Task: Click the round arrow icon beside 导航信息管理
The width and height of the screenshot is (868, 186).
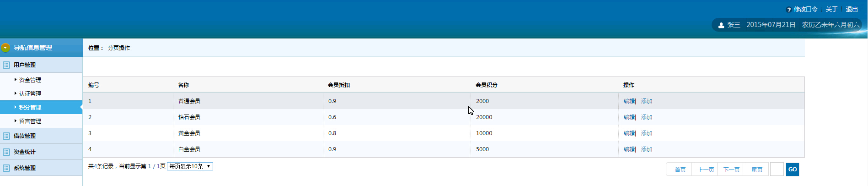Action: [5, 48]
